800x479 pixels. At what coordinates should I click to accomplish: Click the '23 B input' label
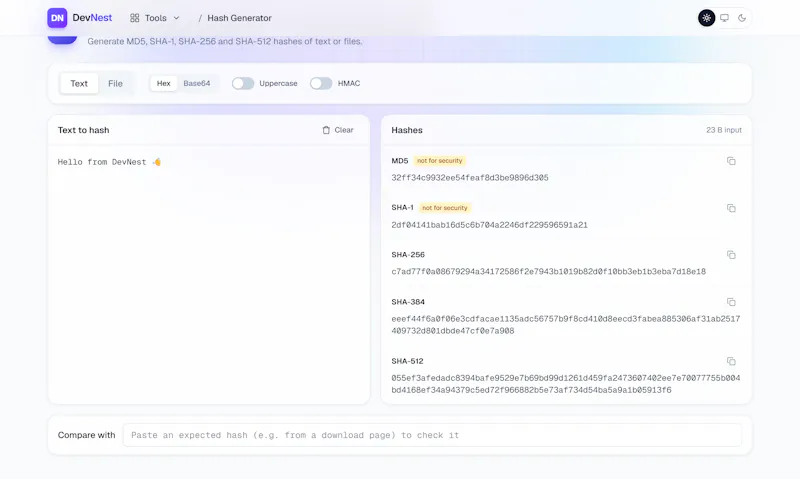point(723,130)
